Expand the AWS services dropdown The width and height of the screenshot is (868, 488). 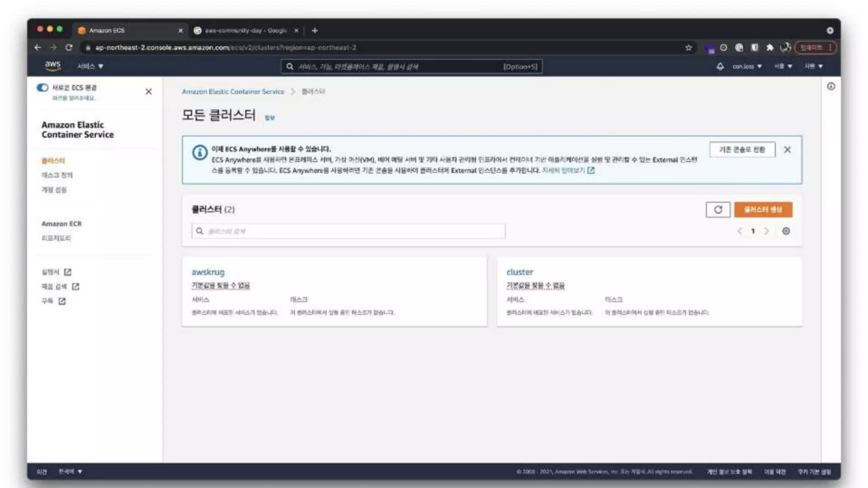pyautogui.click(x=90, y=67)
